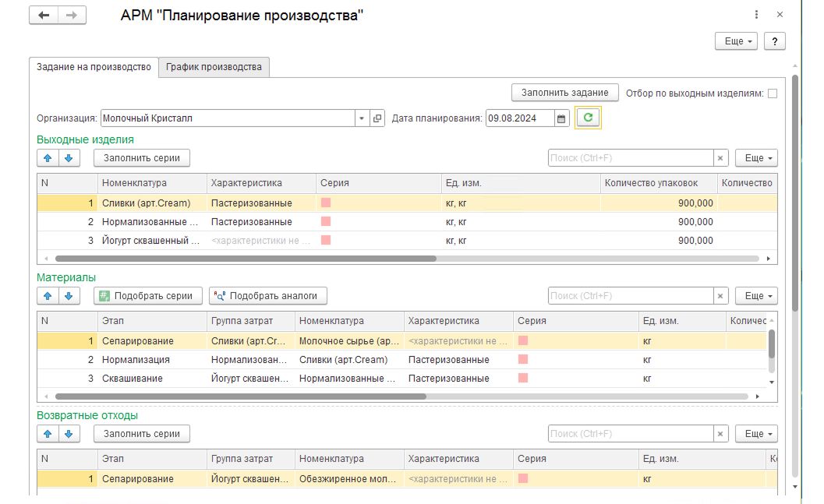The image size is (824, 504).
Task: Click the Заполнить задание button
Action: [x=565, y=93]
